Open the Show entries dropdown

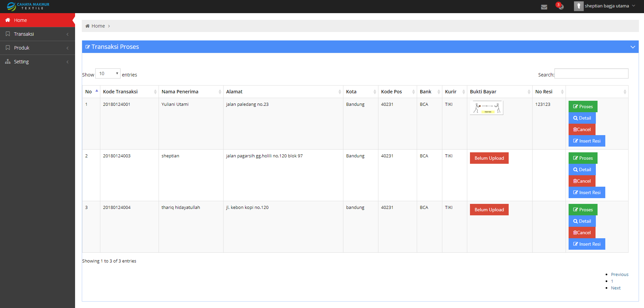click(x=107, y=73)
